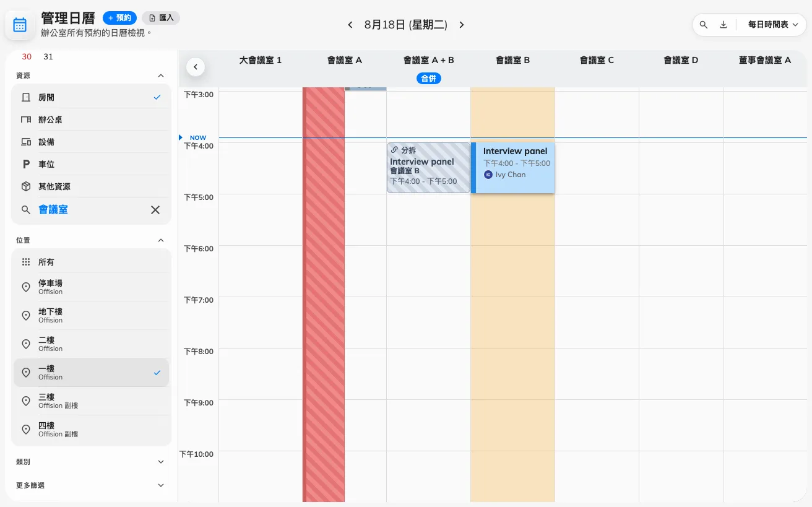812x507 pixels.
Task: Open the date 8月18日 (星期二) picker
Action: click(x=405, y=25)
